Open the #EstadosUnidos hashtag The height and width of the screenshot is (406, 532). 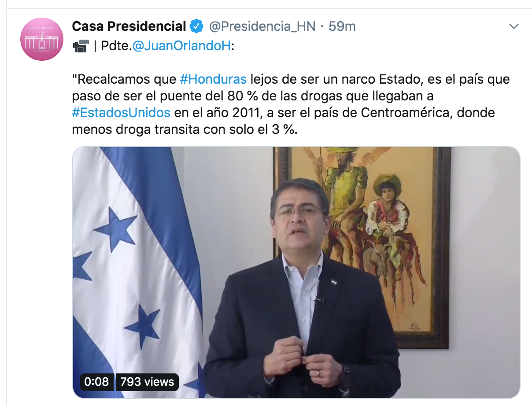click(121, 113)
